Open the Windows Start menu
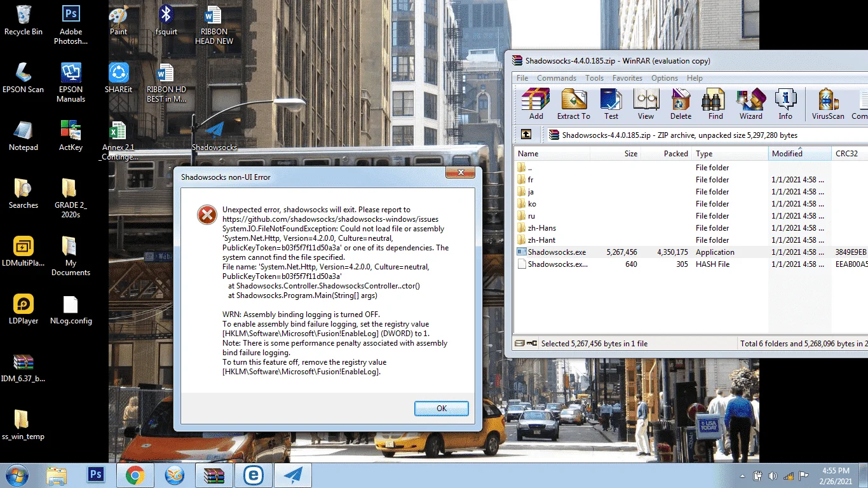This screenshot has width=868, height=488. (x=17, y=475)
